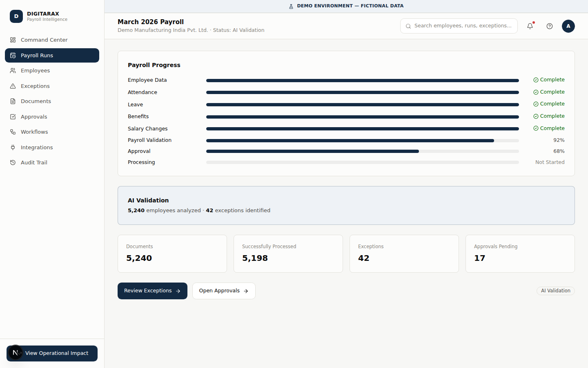This screenshot has height=368, width=588.
Task: Click the AI Validation status badge
Action: pyautogui.click(x=555, y=291)
